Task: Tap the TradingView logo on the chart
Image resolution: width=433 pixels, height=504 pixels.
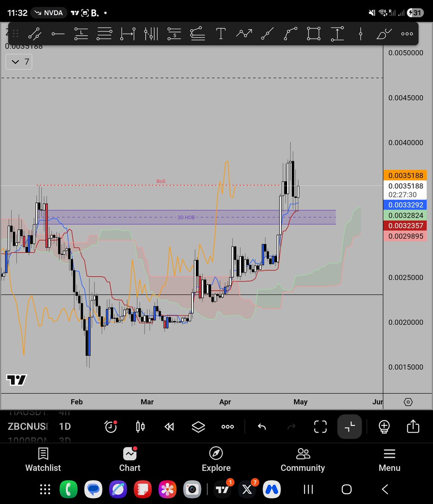Action: (16, 380)
